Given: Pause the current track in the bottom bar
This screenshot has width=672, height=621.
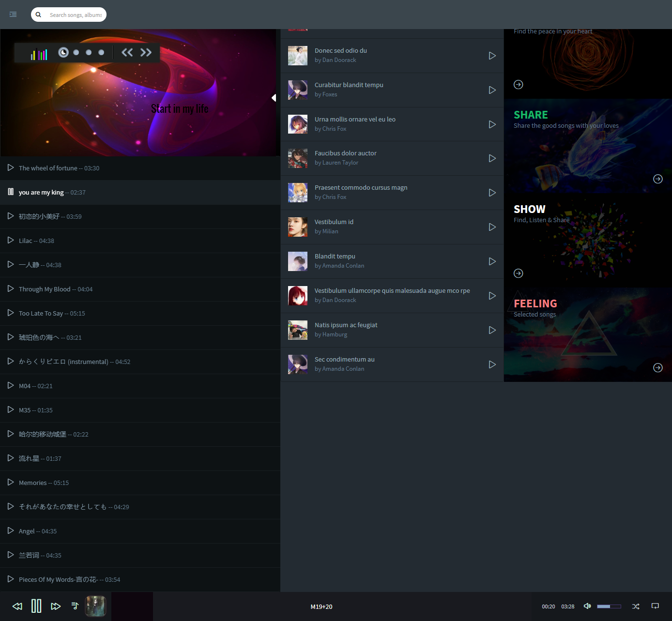Looking at the screenshot, I should (x=36, y=606).
